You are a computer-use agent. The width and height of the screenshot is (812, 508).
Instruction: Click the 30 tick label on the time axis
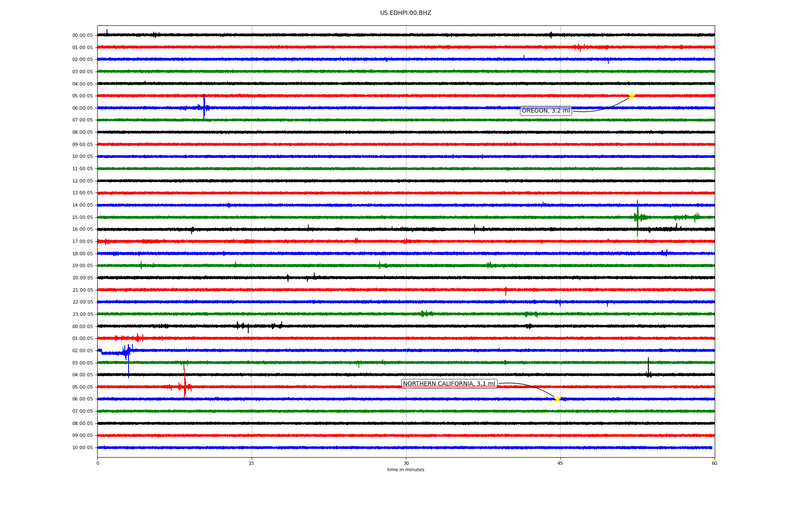point(406,463)
